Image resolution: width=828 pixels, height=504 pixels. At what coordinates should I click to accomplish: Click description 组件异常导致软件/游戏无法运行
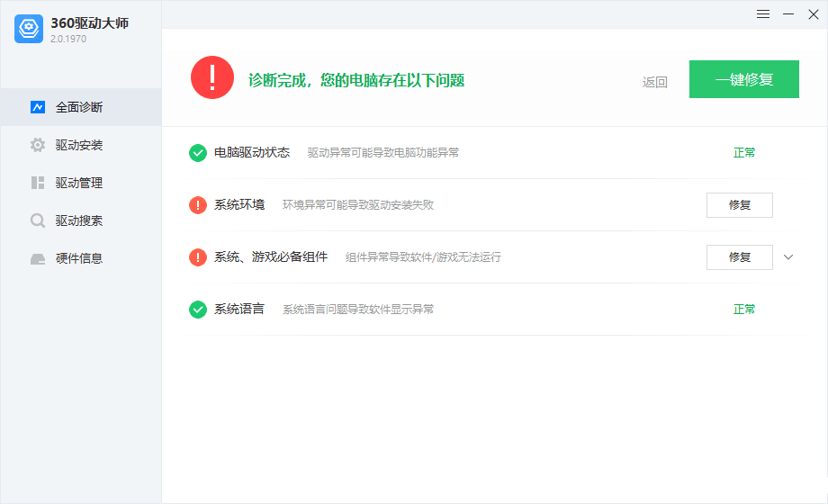pyautogui.click(x=424, y=257)
